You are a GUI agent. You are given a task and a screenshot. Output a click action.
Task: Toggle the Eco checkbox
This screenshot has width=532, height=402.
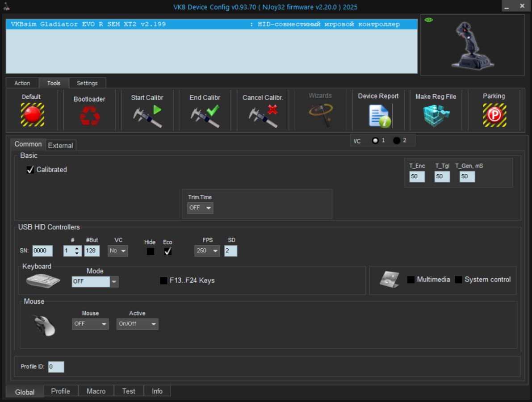168,251
